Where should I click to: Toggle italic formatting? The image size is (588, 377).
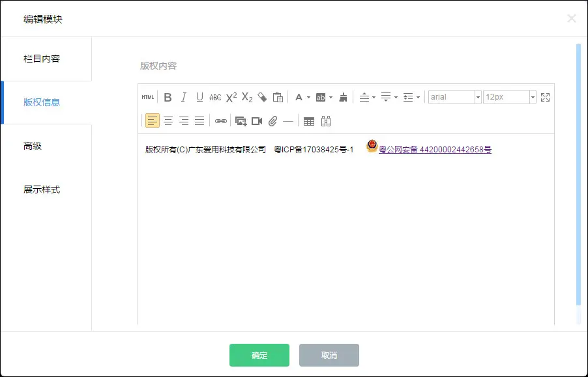[184, 97]
